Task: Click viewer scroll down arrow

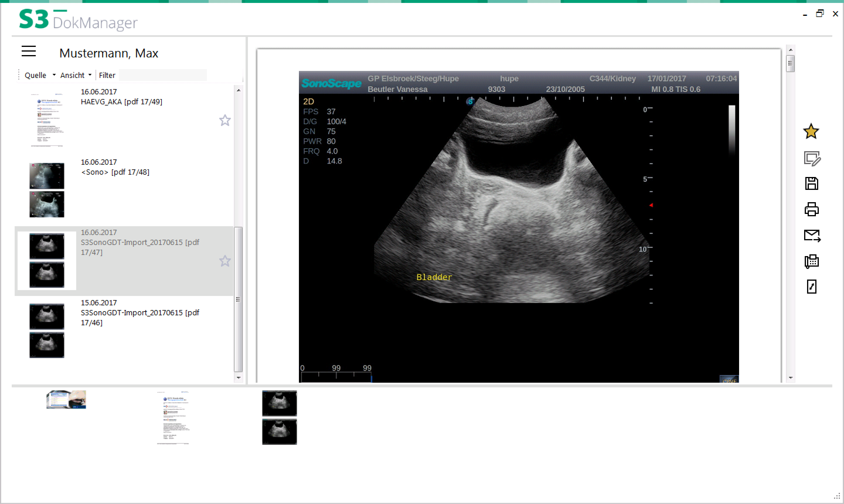Action: point(791,378)
